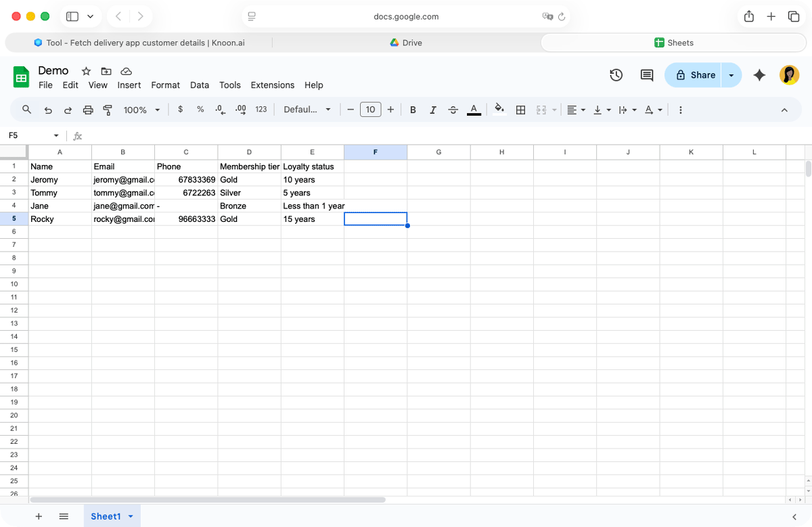Click the fill color icon
This screenshot has height=527, width=812.
click(x=499, y=109)
